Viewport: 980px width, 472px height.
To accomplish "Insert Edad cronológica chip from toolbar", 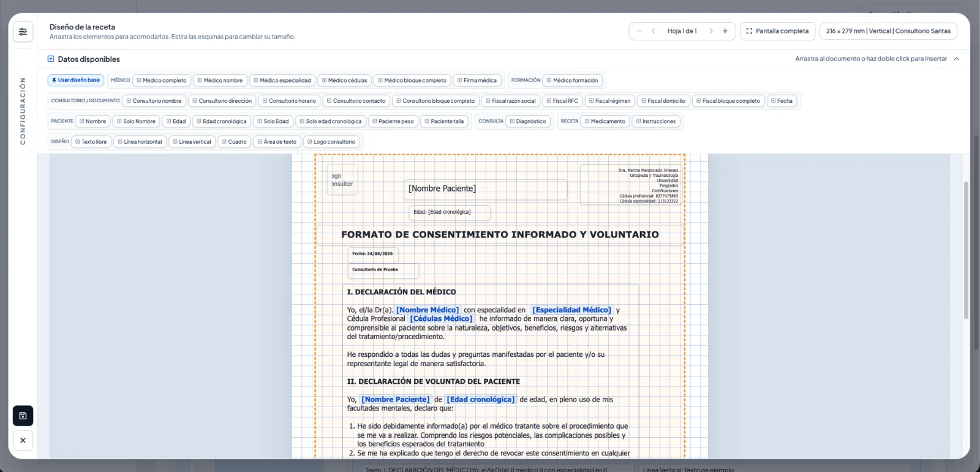I will click(x=222, y=121).
